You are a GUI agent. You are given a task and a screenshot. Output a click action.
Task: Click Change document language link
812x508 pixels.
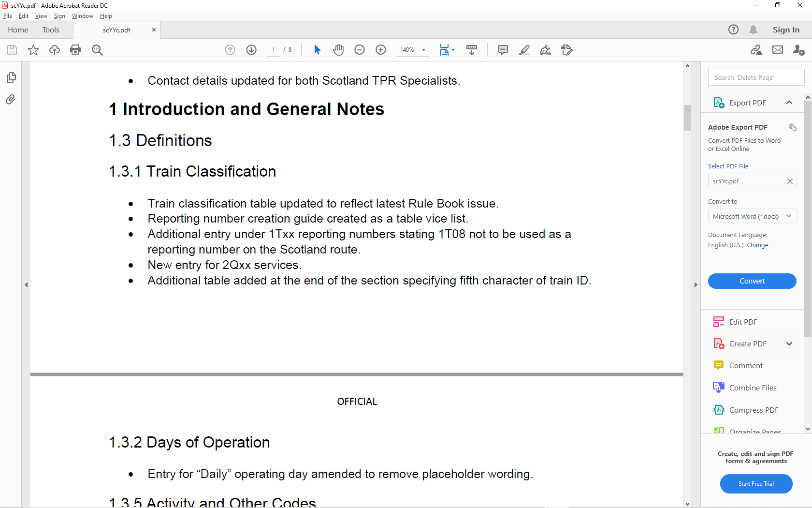coord(757,245)
